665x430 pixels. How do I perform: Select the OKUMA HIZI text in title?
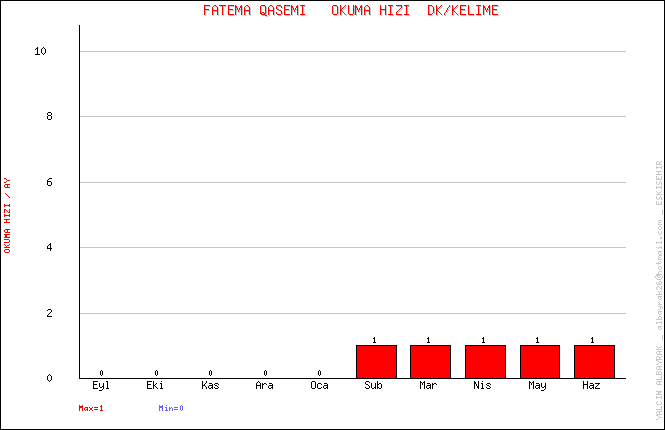coord(370,11)
